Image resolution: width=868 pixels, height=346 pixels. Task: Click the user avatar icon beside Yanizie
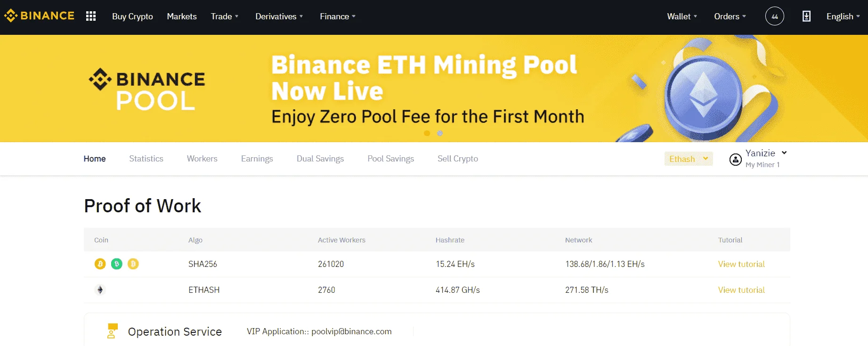pos(735,160)
